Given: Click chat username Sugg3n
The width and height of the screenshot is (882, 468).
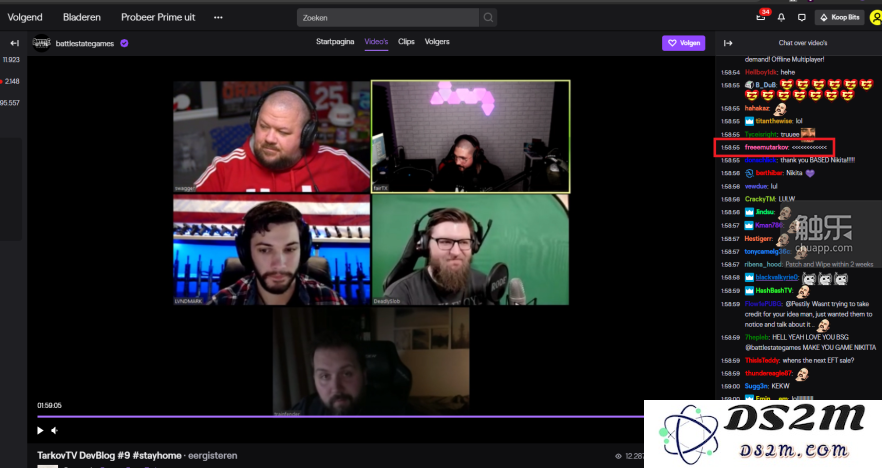Looking at the screenshot, I should [757, 386].
